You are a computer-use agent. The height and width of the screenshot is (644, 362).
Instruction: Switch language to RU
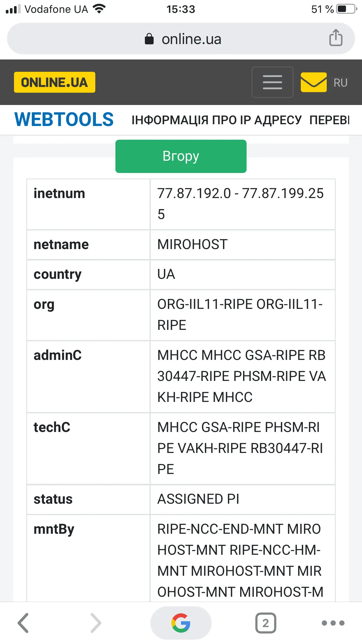tap(340, 83)
